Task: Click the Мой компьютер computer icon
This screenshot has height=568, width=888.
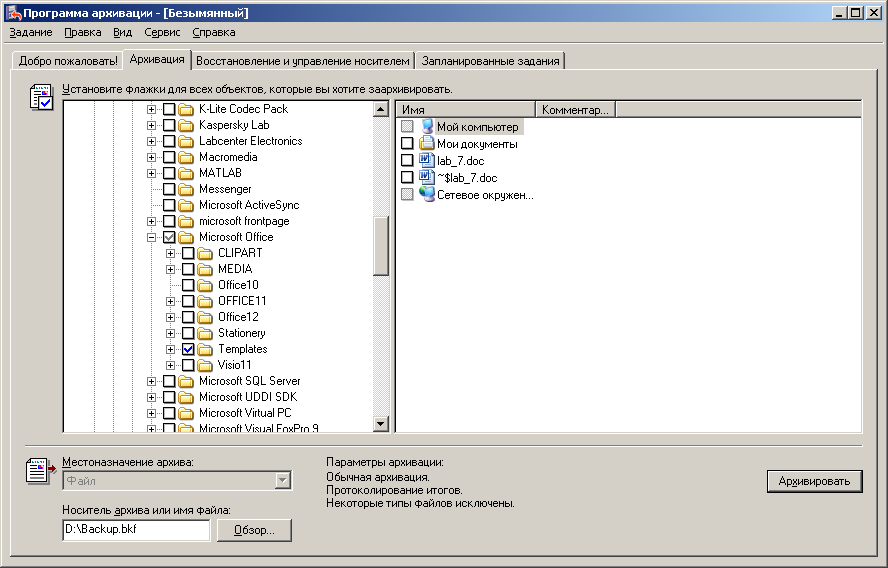Action: (427, 126)
